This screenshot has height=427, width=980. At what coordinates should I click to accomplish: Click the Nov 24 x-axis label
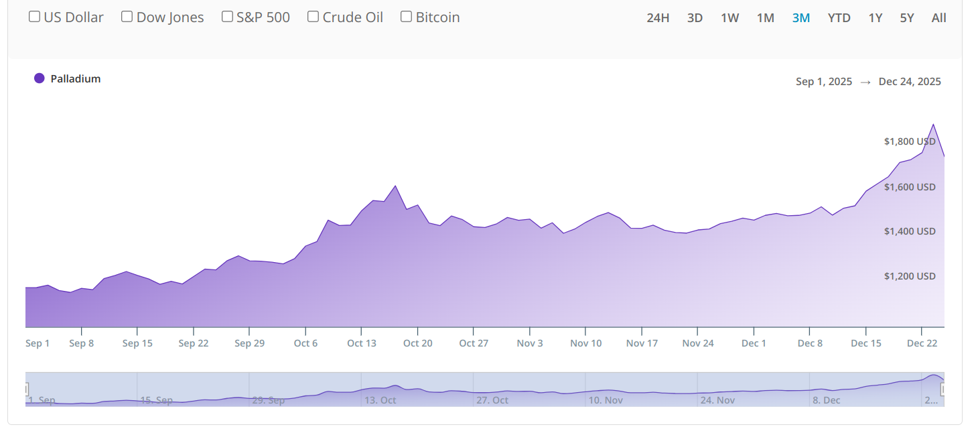697,343
